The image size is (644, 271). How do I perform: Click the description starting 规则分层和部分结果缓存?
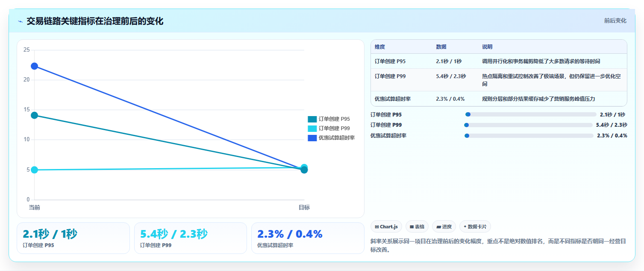pos(538,99)
